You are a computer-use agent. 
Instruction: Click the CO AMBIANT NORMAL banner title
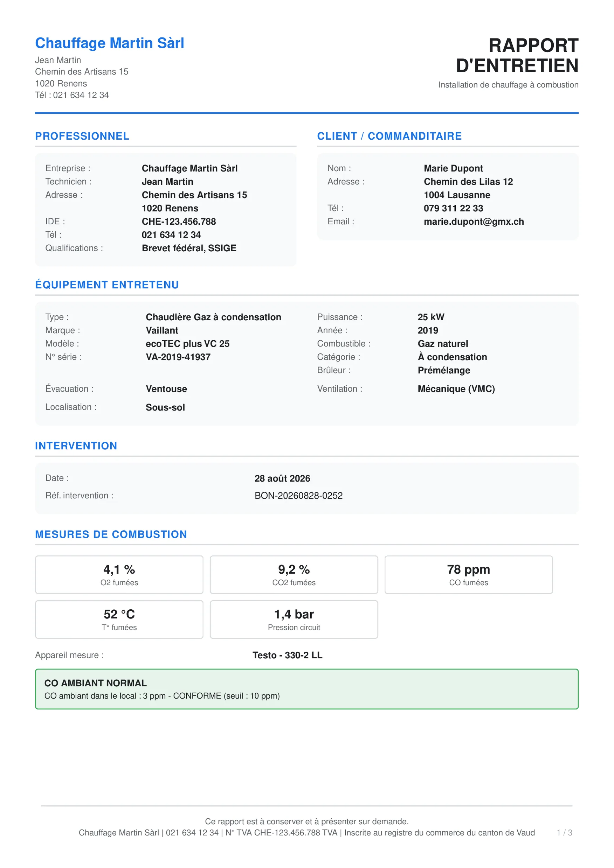click(95, 683)
